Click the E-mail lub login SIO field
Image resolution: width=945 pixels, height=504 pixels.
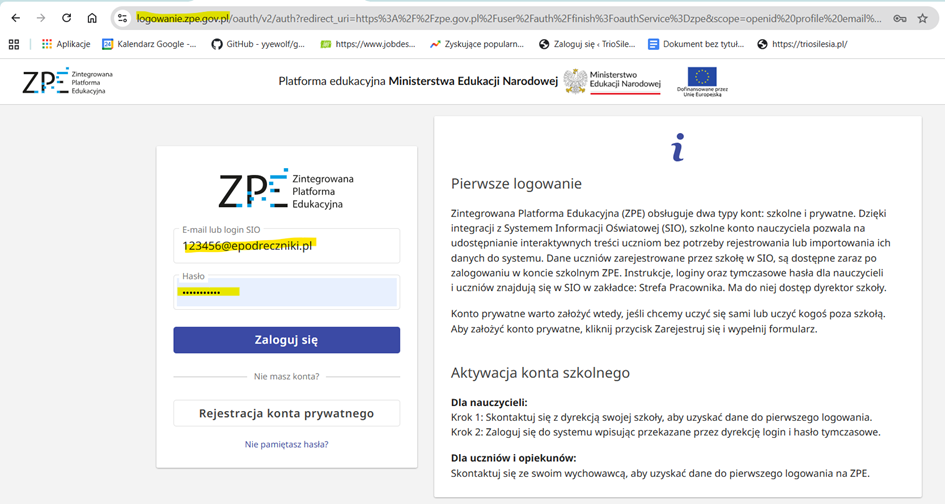(286, 245)
